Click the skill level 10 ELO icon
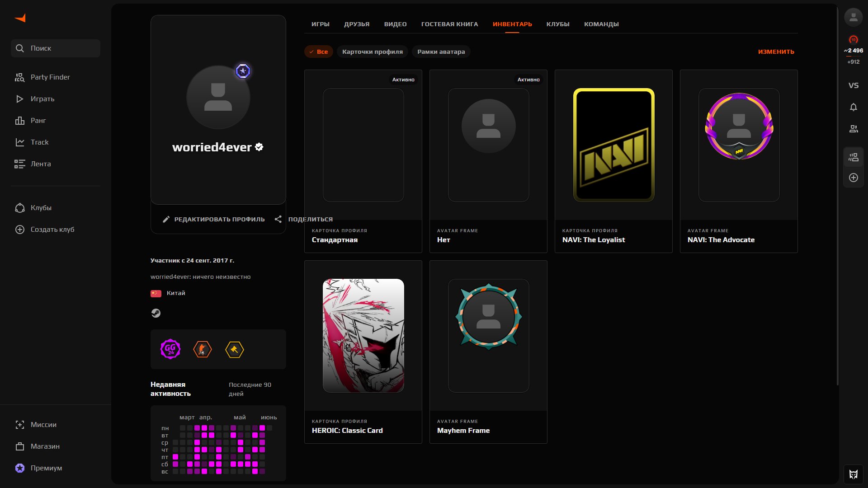This screenshot has width=868, height=488. [854, 40]
